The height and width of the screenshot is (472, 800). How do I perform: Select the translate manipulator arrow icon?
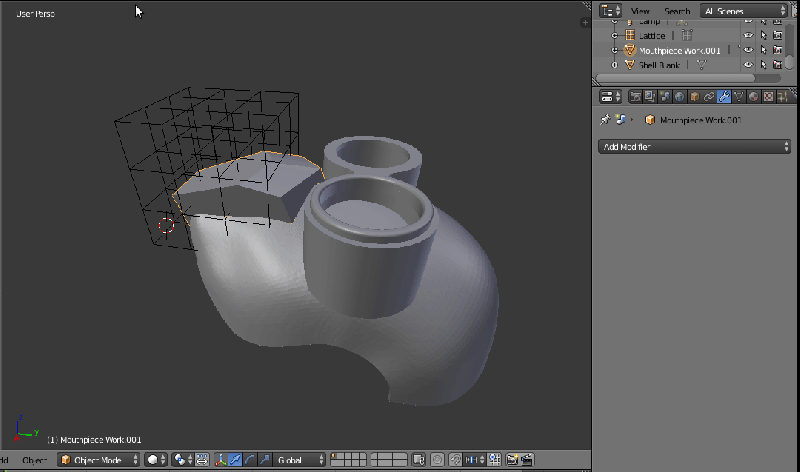pos(235,460)
